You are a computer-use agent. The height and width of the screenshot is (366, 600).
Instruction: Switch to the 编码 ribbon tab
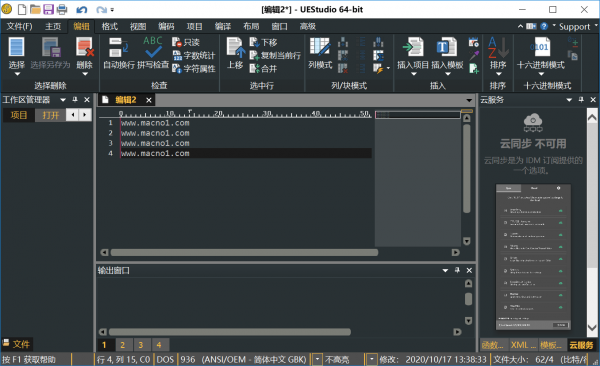(166, 26)
